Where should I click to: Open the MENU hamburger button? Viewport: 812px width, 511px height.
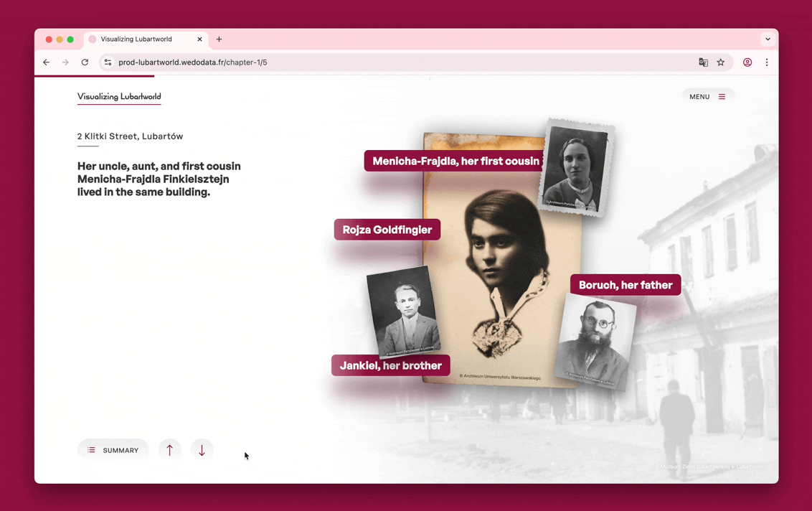(x=707, y=97)
